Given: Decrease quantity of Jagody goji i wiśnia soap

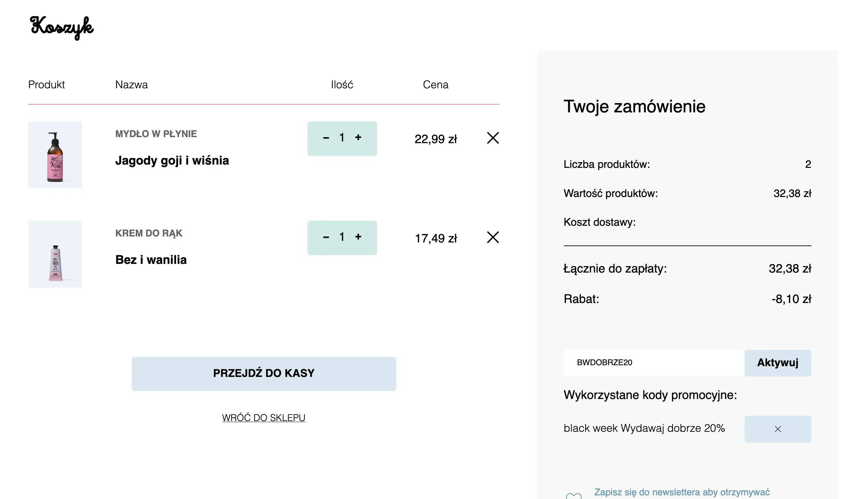Looking at the screenshot, I should tap(326, 138).
